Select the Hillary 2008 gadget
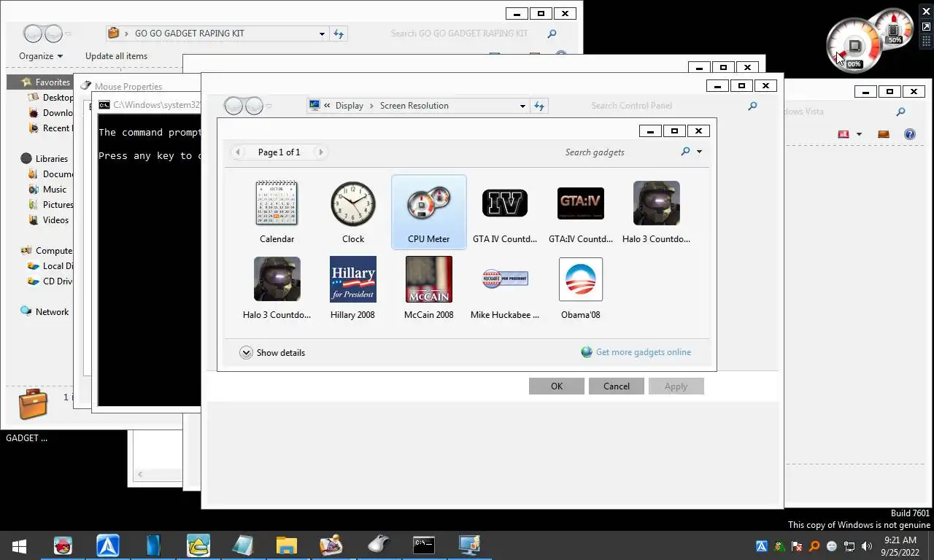Viewport: 934px width, 560px height. (353, 288)
